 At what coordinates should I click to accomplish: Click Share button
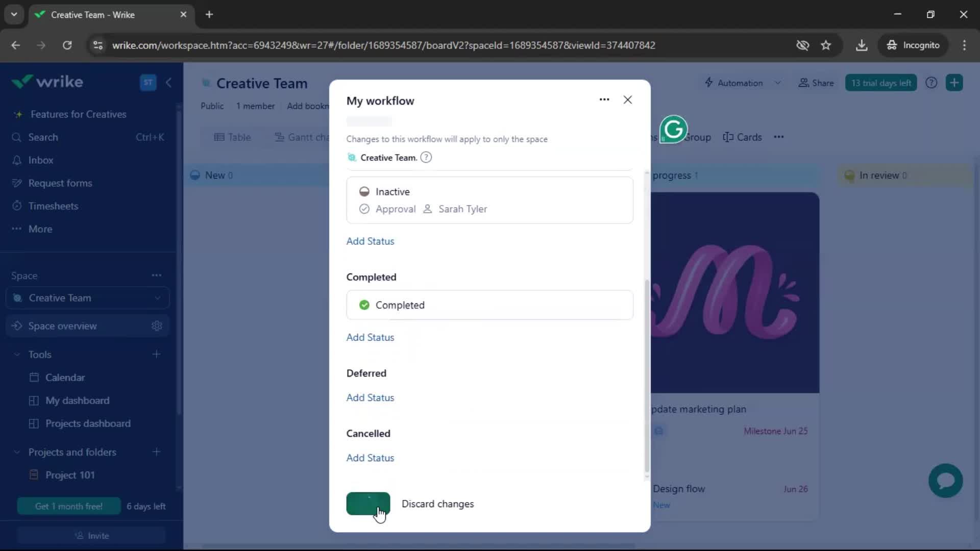(816, 83)
